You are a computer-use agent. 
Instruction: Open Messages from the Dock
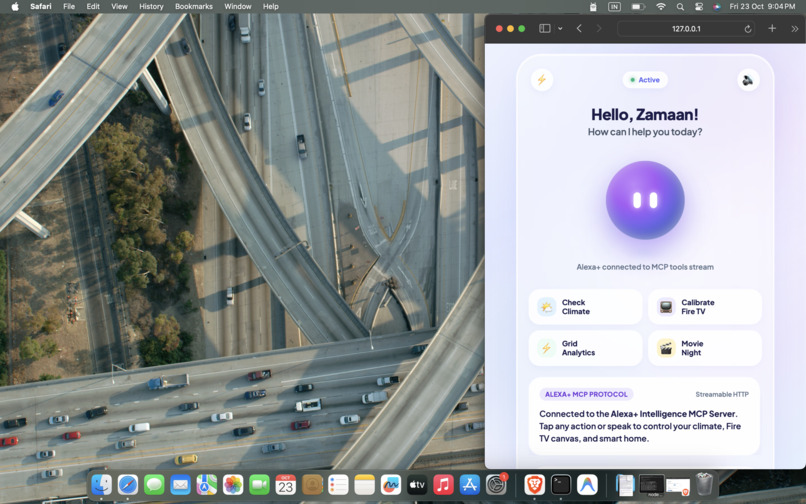coord(154,484)
